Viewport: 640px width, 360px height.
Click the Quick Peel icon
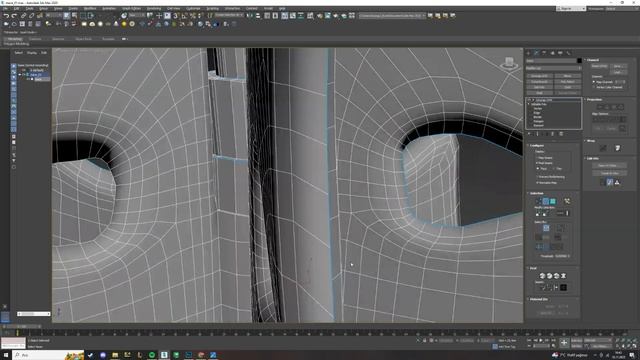tap(542, 276)
